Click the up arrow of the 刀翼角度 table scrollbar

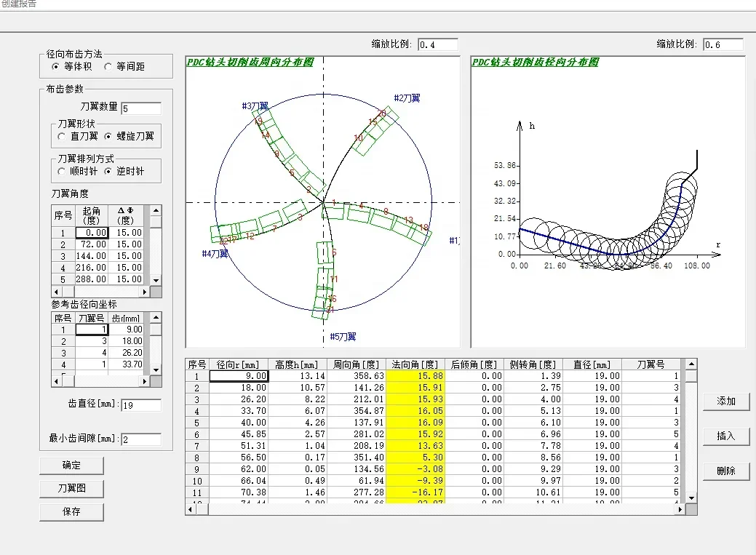coord(156,211)
